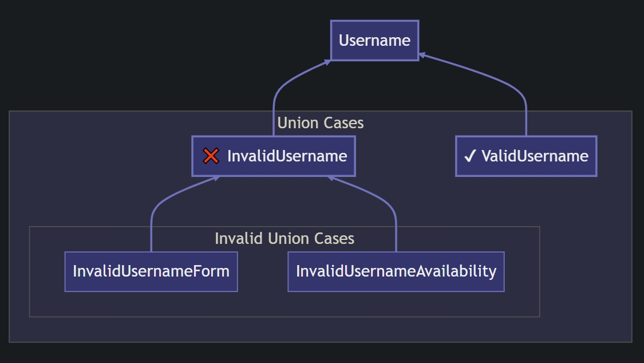This screenshot has height=363, width=644.
Task: Click the "Union Cases" group label
Action: tap(321, 123)
